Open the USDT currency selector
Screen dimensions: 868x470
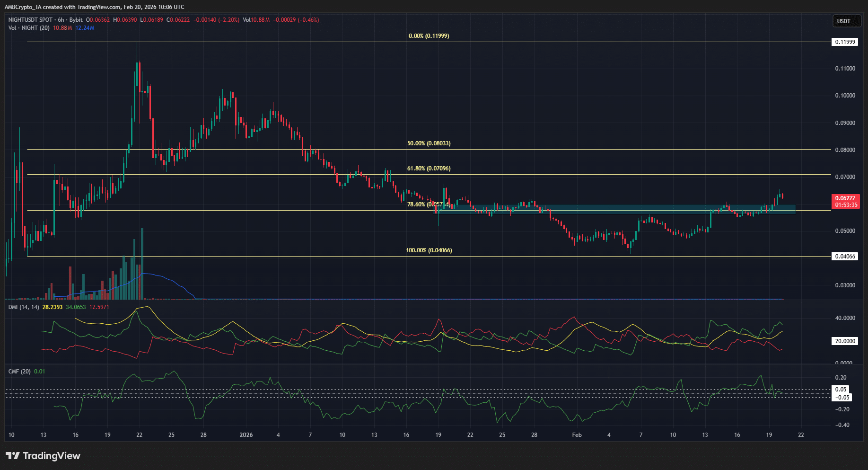846,21
